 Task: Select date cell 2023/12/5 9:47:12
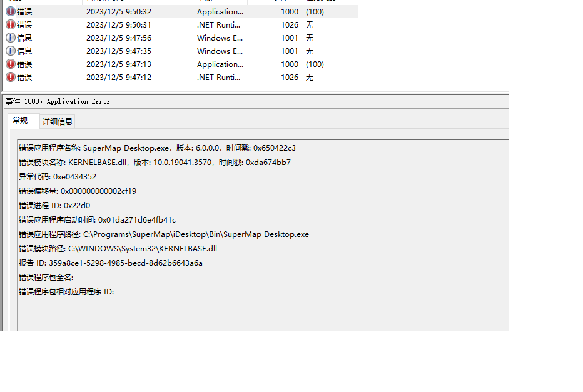119,78
